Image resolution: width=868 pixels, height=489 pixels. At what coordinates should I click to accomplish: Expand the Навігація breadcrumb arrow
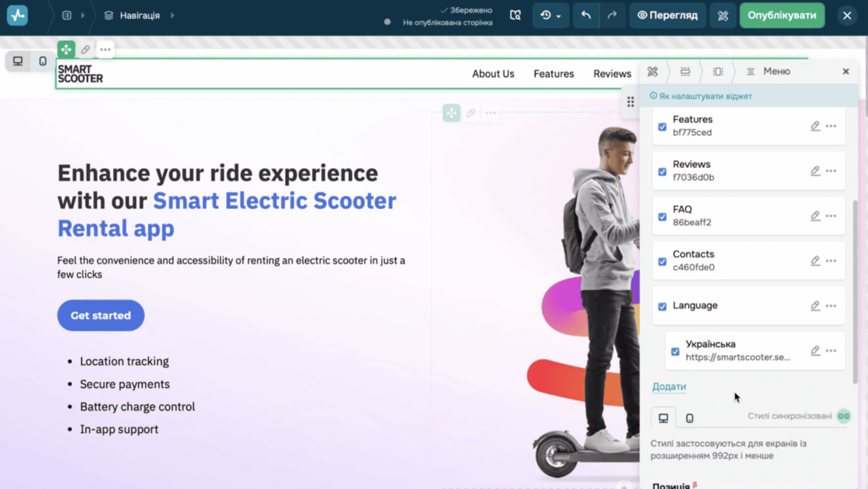(x=173, y=16)
